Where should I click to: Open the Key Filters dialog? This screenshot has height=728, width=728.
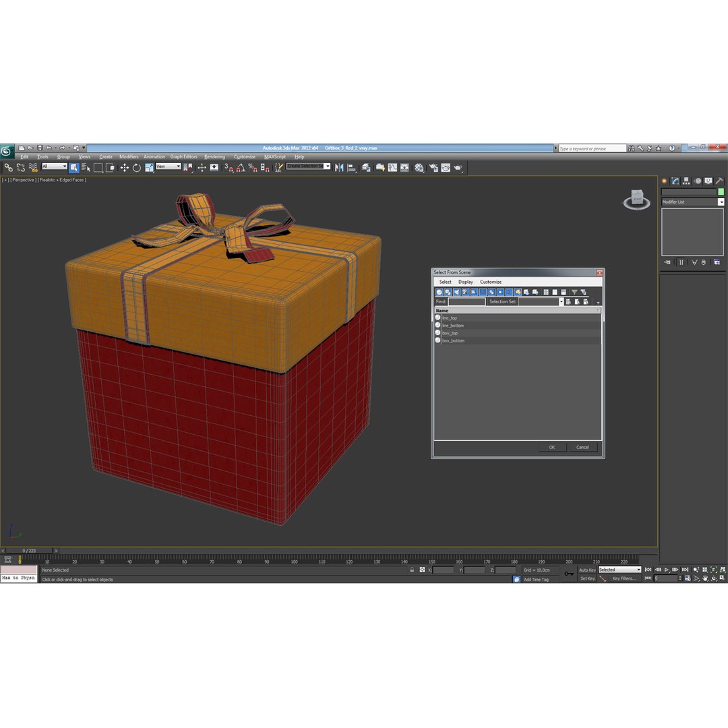pos(624,578)
